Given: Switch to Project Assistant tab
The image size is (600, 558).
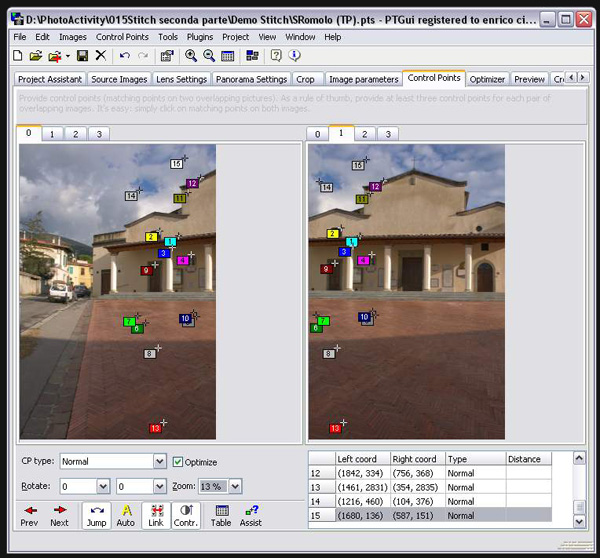Looking at the screenshot, I should [x=50, y=79].
